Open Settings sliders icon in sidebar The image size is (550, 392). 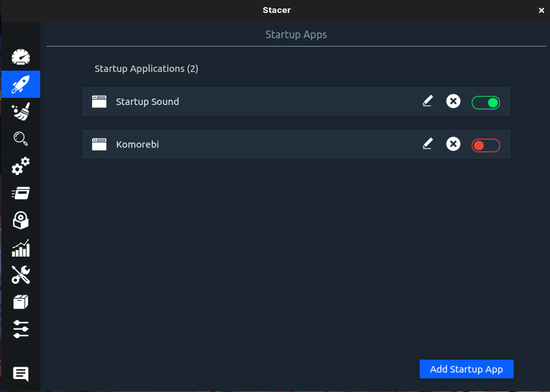(21, 329)
